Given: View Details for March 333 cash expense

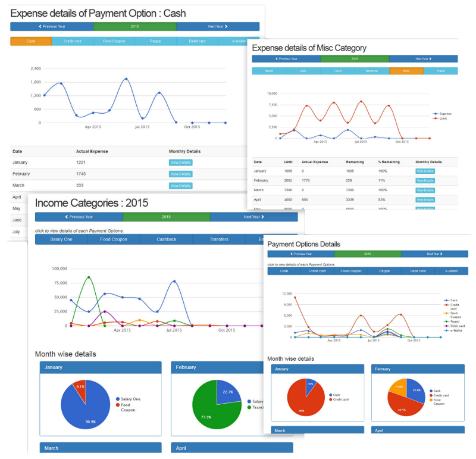Looking at the screenshot, I should [181, 186].
